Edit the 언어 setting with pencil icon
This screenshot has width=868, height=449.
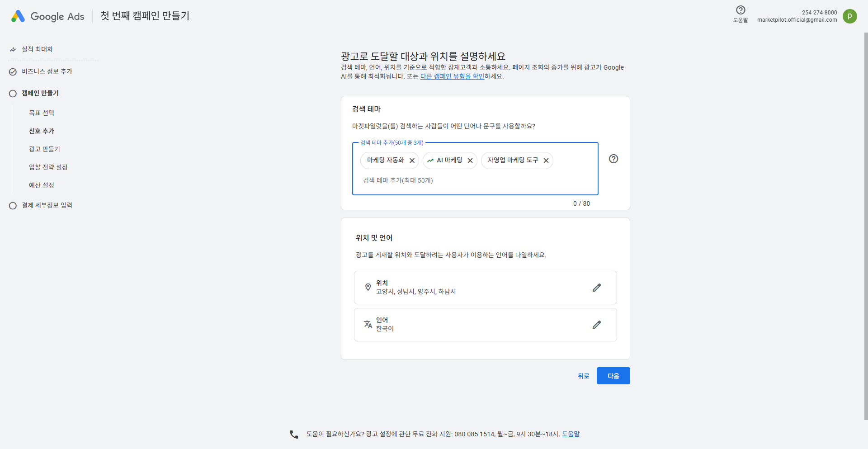tap(597, 325)
